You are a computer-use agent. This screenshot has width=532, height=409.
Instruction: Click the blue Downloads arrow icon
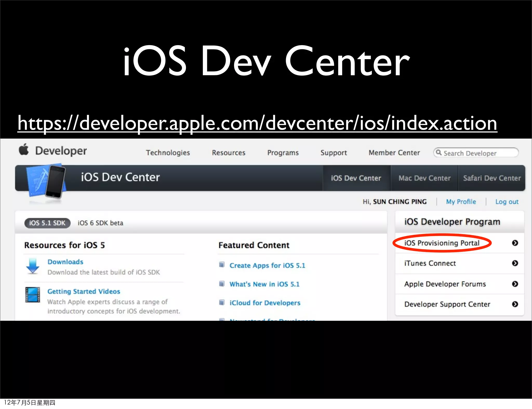point(33,266)
